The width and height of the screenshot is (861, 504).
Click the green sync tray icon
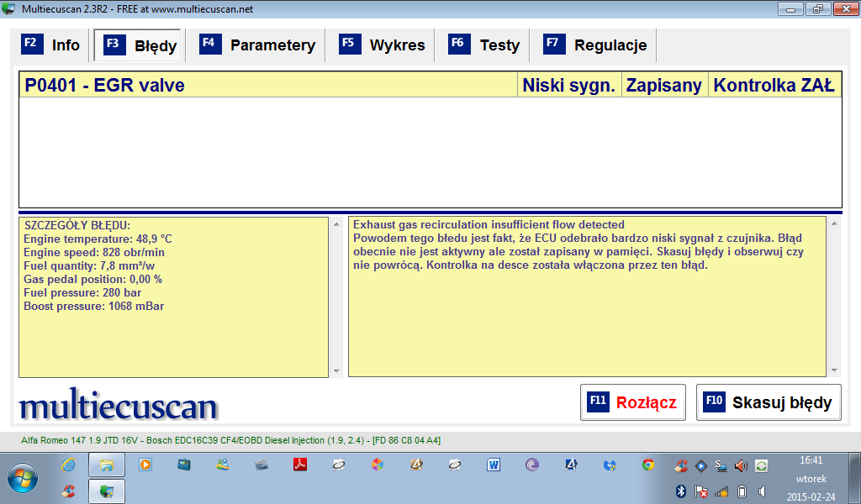click(761, 466)
